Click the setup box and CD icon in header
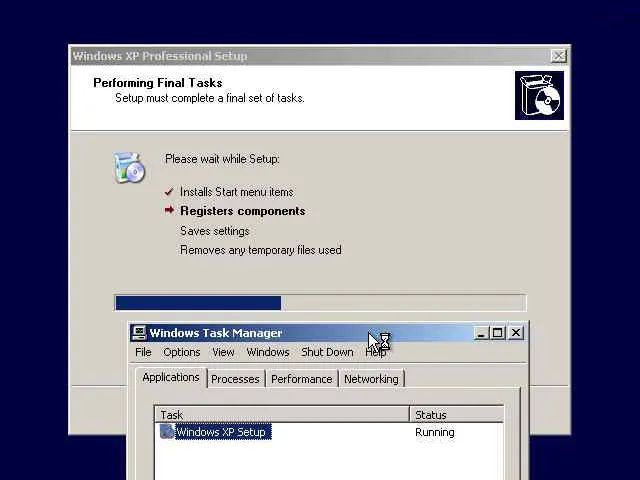The height and width of the screenshot is (480, 640). (x=539, y=96)
